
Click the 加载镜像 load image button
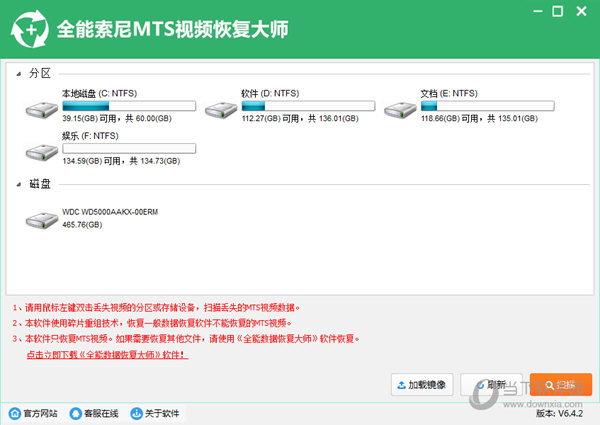tap(422, 384)
